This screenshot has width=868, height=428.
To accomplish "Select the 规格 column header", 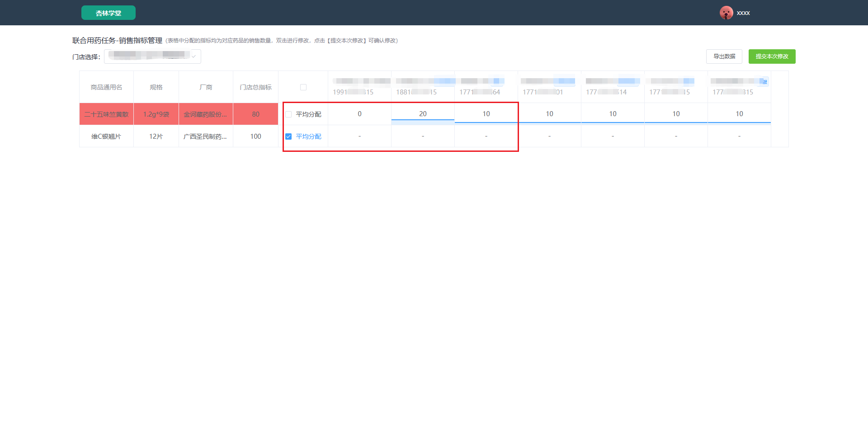I will (x=156, y=87).
